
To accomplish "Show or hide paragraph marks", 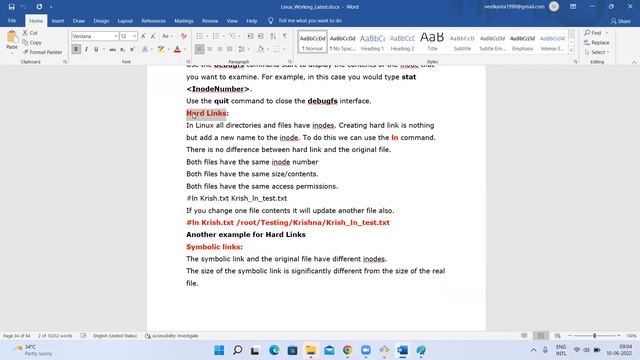I will pyautogui.click(x=284, y=36).
